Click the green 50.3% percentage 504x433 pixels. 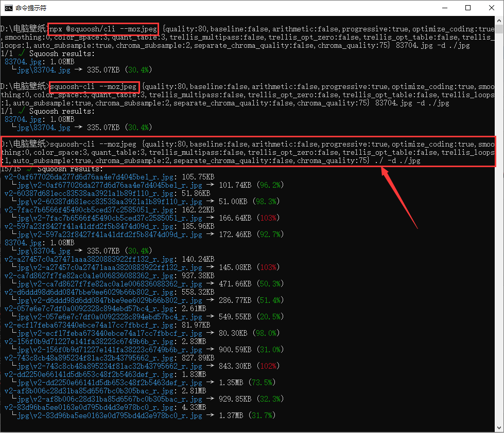point(270,284)
